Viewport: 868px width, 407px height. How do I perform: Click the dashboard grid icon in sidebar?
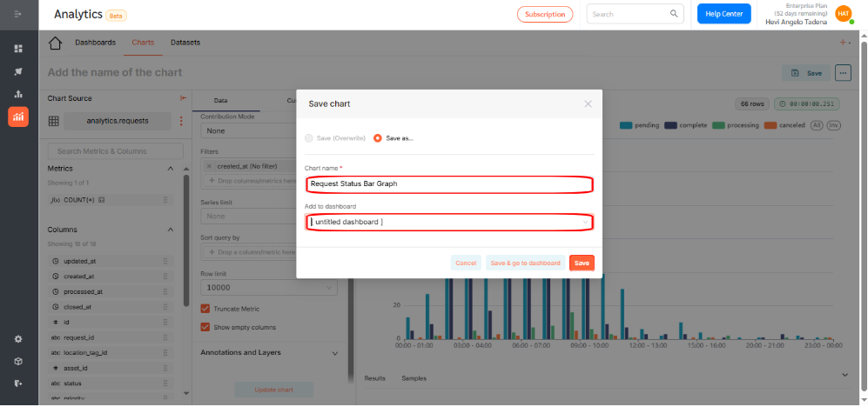click(x=18, y=49)
